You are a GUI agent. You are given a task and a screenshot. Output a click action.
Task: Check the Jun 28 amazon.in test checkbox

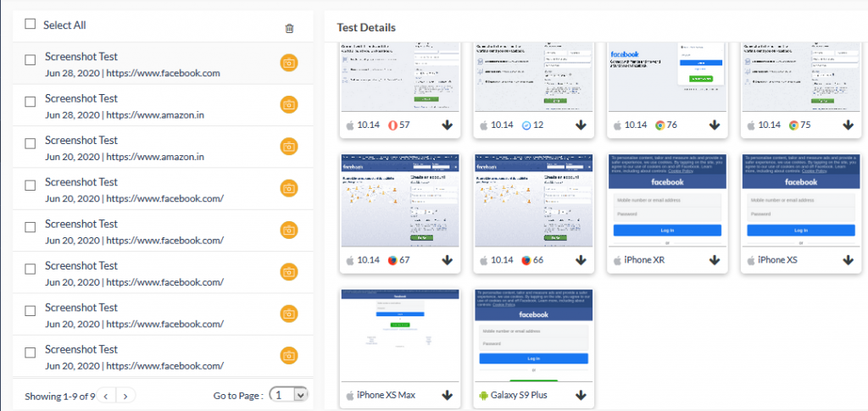click(x=31, y=102)
